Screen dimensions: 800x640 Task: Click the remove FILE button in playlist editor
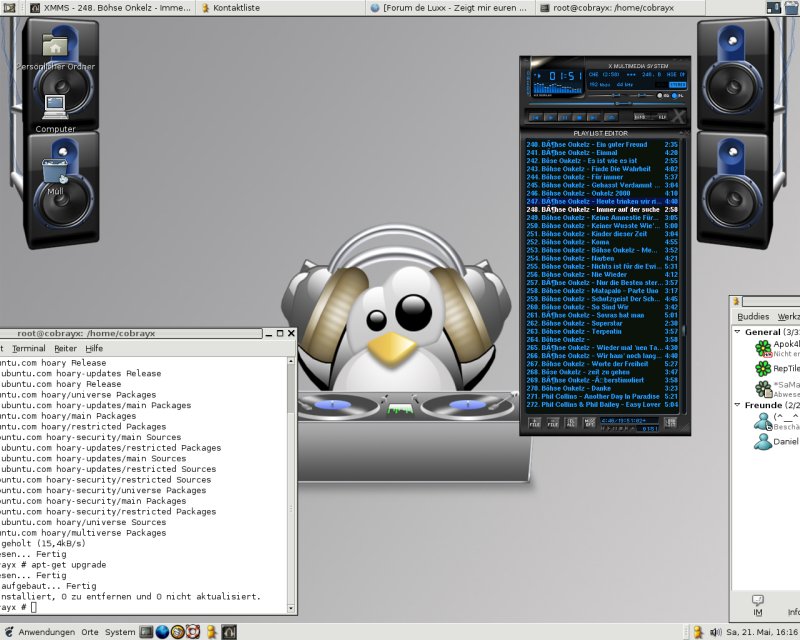(x=553, y=423)
